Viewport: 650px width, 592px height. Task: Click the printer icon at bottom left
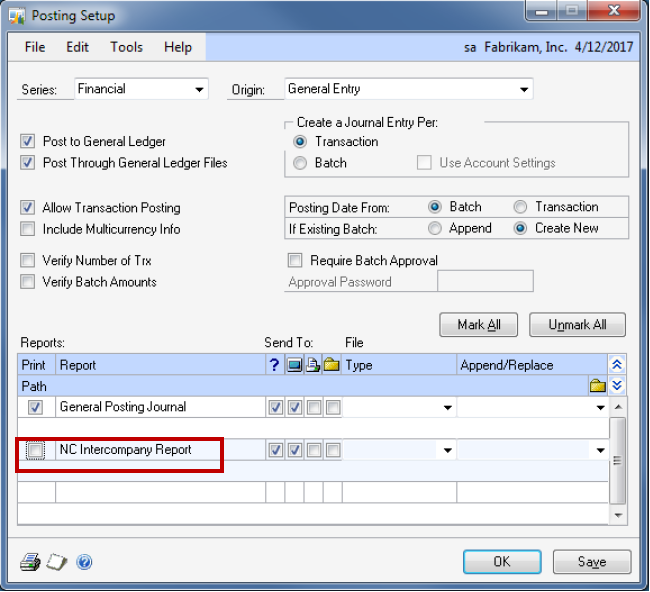[x=29, y=562]
